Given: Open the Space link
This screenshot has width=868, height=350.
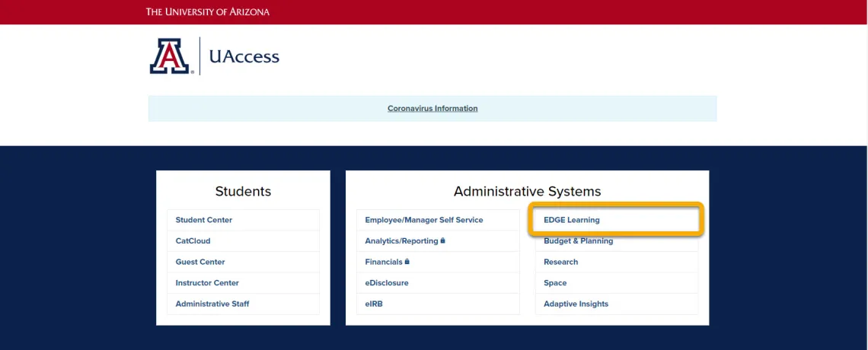Looking at the screenshot, I should pyautogui.click(x=554, y=283).
